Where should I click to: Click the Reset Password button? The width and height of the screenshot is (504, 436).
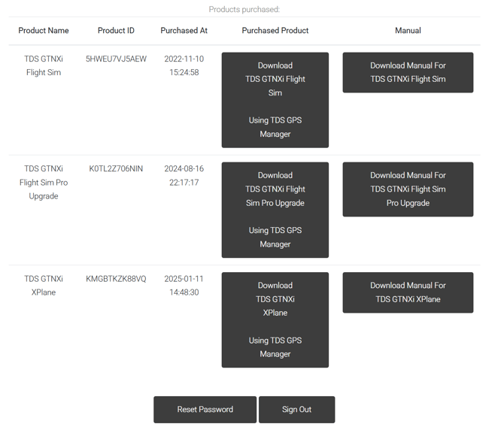pos(205,410)
